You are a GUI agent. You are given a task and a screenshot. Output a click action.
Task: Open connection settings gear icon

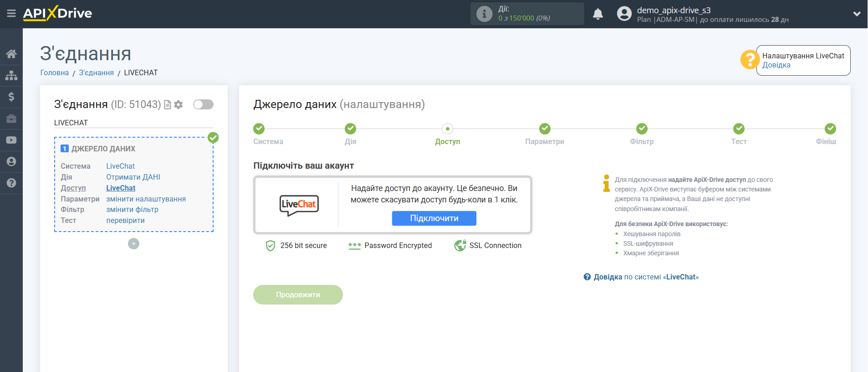click(x=179, y=104)
